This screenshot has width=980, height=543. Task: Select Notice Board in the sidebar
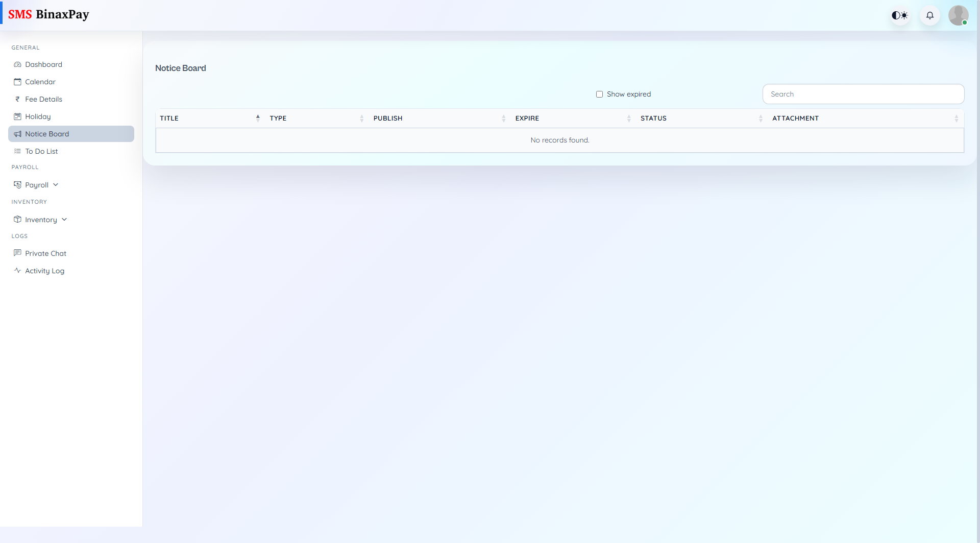pyautogui.click(x=47, y=134)
